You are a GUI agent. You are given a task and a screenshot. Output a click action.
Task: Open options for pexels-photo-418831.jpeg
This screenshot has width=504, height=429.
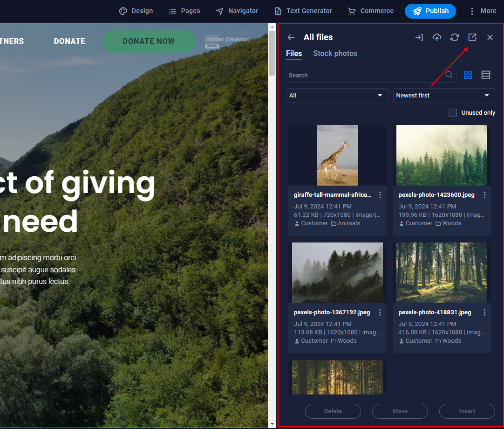tap(484, 312)
